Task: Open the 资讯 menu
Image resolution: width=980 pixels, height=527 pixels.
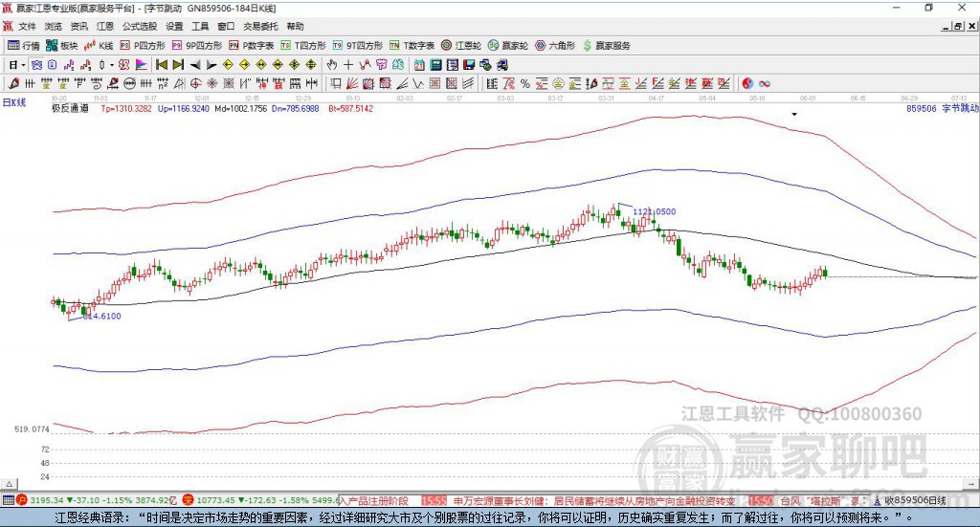Action: click(78, 26)
